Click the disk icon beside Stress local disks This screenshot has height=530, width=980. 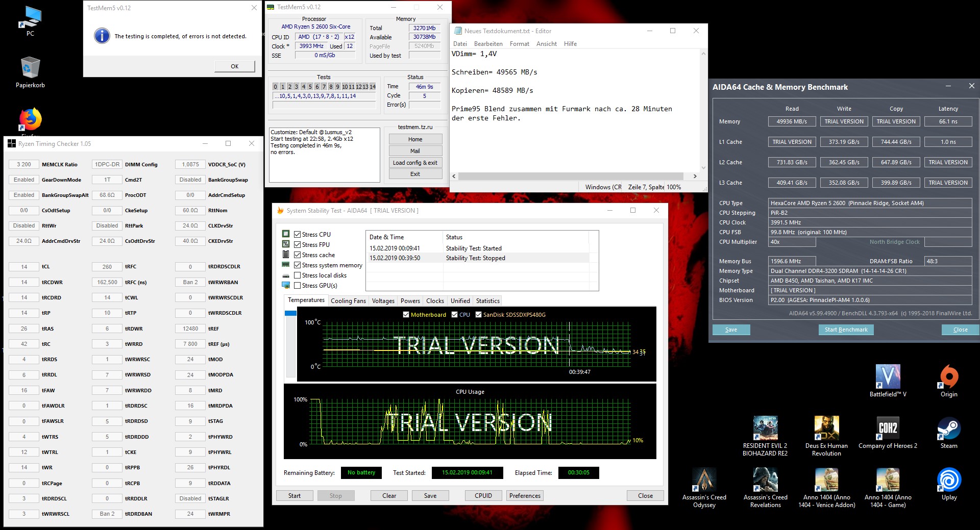click(286, 275)
